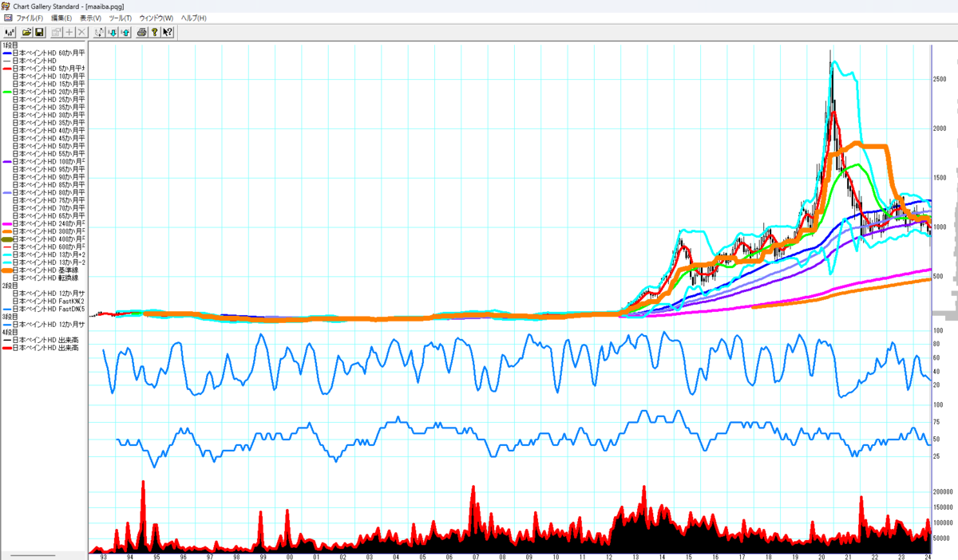The image size is (958, 560).
Task: Click the 3段目 section header
Action: 10,317
